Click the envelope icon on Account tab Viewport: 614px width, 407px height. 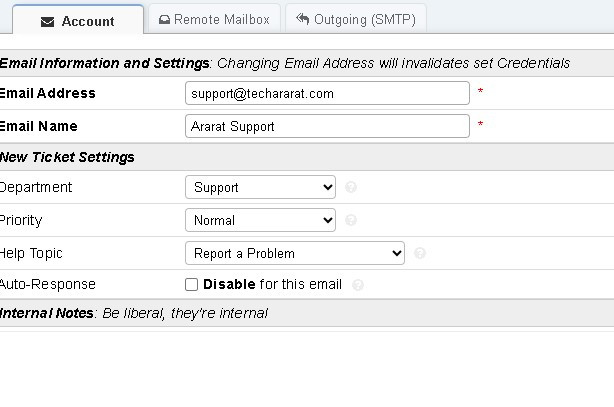point(47,21)
